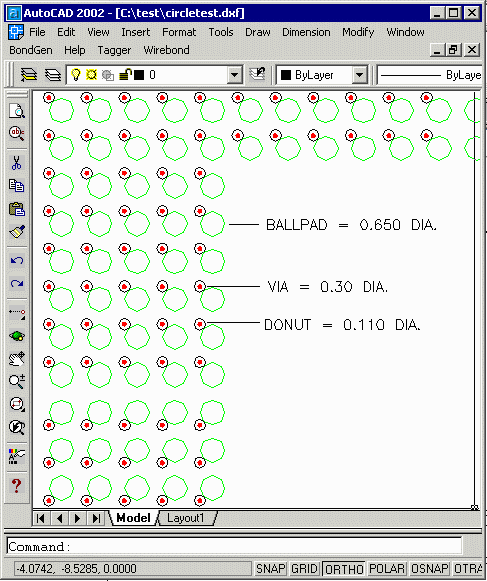Image resolution: width=487 pixels, height=581 pixels.
Task: Switch to the Layout1 tab
Action: click(186, 518)
